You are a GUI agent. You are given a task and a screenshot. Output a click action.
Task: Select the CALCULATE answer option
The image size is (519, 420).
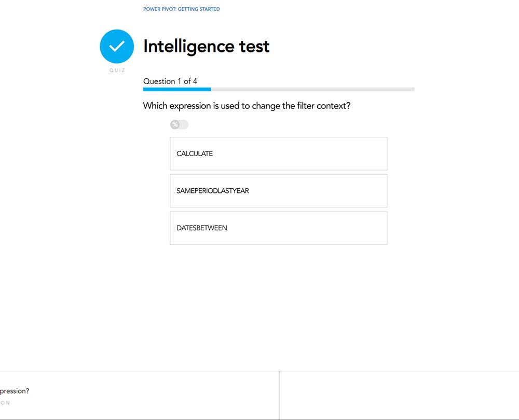point(278,153)
